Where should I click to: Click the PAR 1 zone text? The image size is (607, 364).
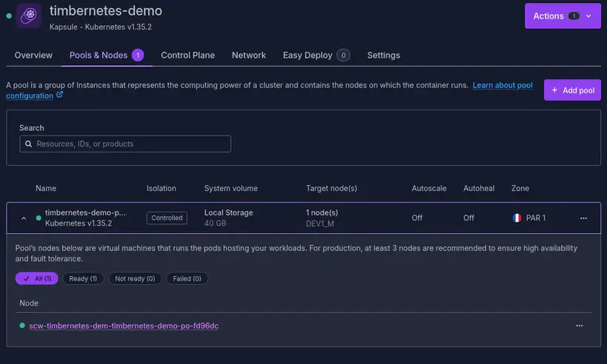click(x=536, y=218)
